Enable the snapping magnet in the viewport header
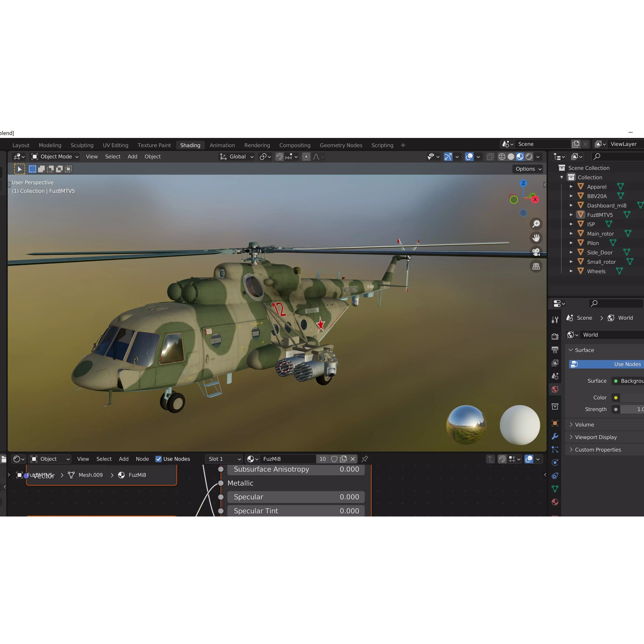 click(x=279, y=157)
